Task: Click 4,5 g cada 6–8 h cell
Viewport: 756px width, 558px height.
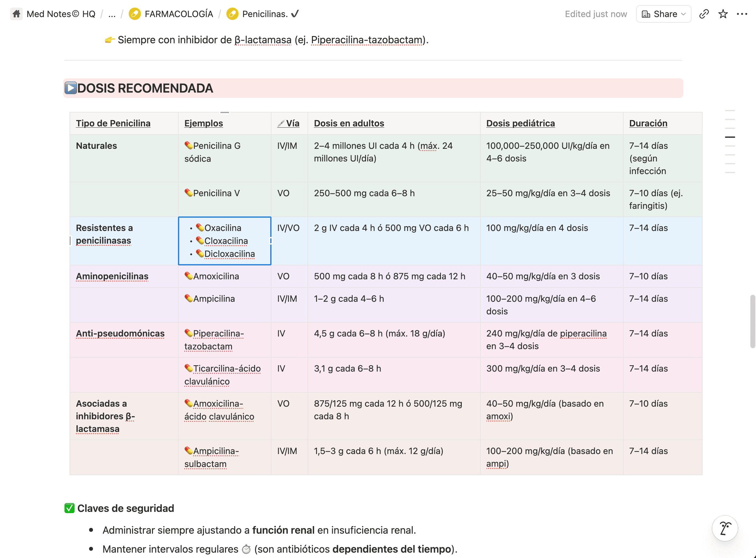Action: click(x=394, y=340)
